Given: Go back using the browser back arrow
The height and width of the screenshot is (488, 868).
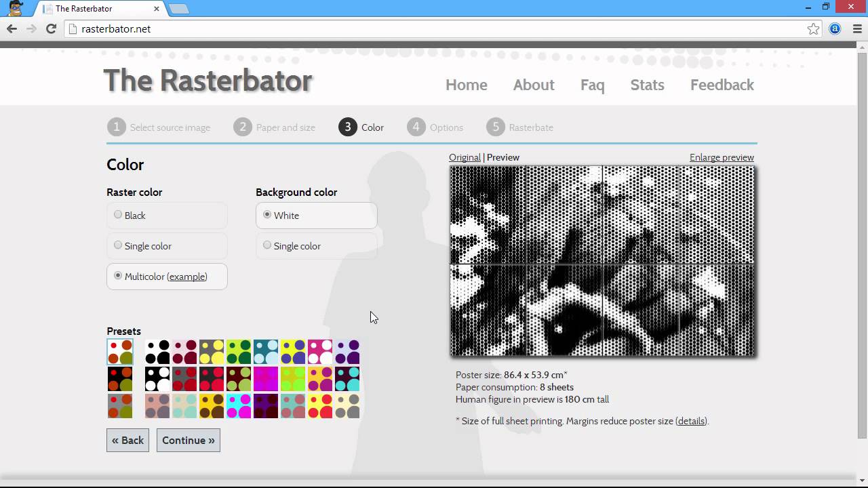Looking at the screenshot, I should tap(12, 28).
